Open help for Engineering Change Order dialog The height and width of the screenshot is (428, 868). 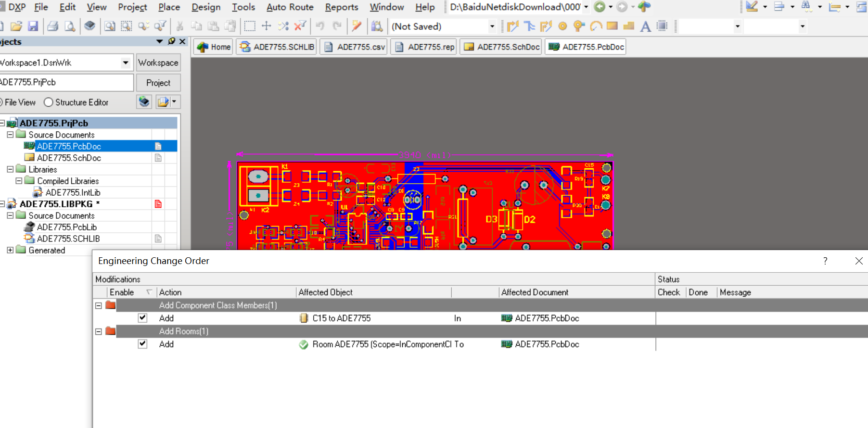[x=825, y=261]
